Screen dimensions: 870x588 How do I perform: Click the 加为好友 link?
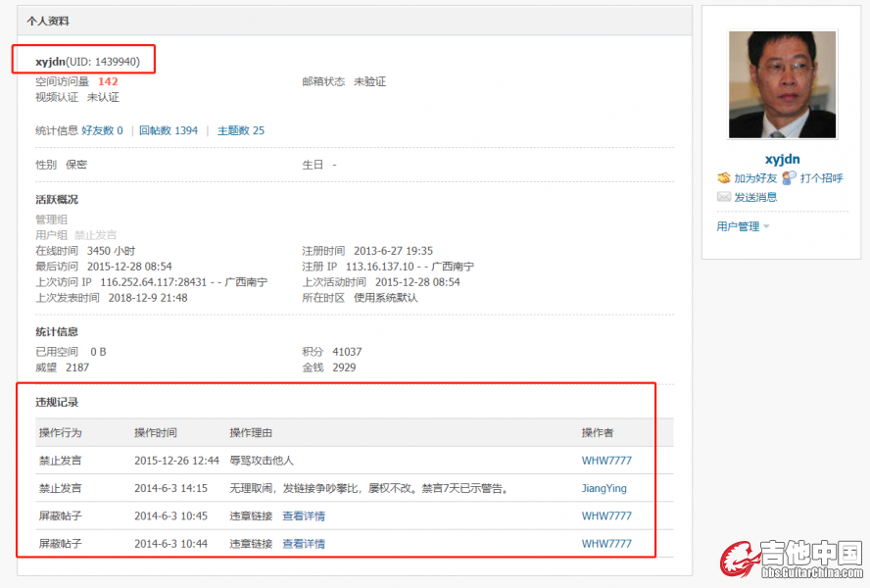(x=755, y=178)
